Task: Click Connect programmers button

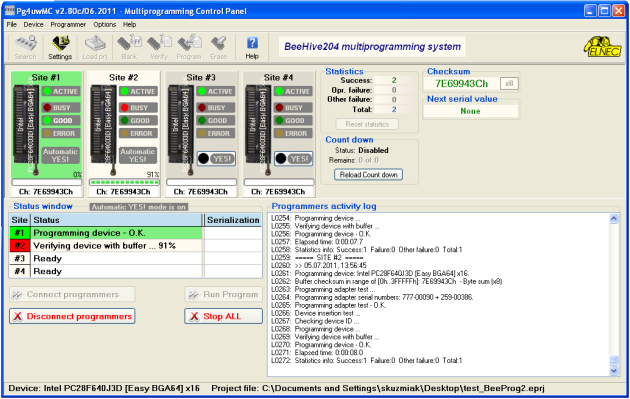Action: pyautogui.click(x=72, y=295)
